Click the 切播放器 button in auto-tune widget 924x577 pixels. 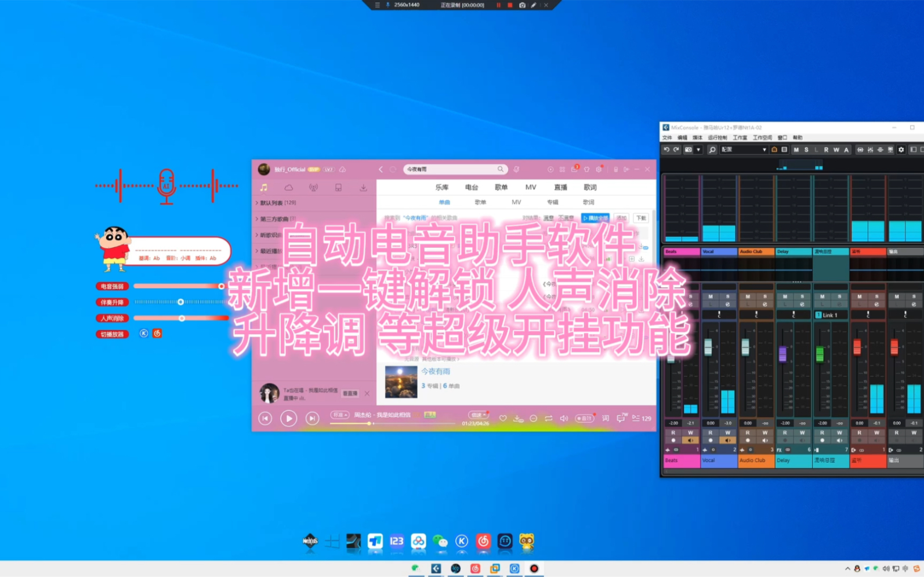(112, 334)
